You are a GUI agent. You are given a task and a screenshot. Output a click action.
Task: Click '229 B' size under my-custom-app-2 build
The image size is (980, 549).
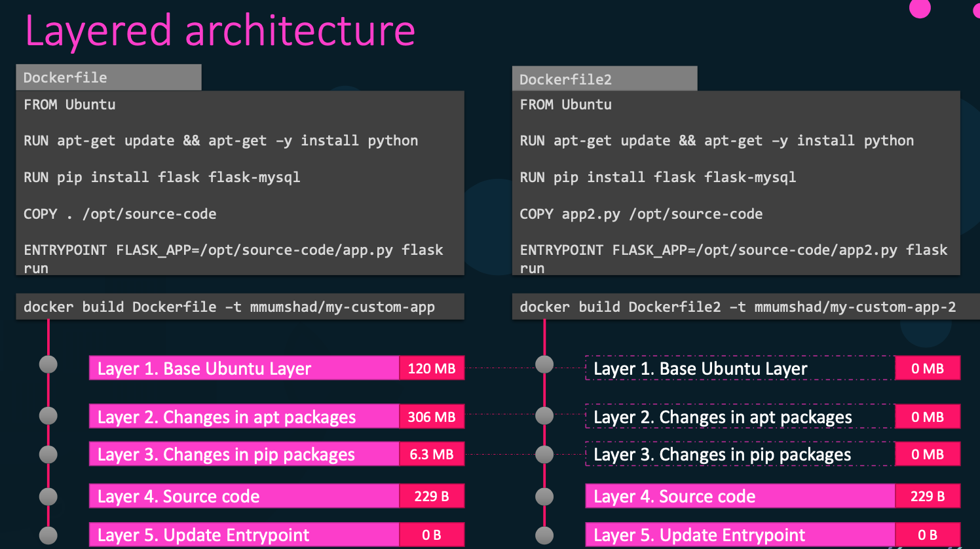point(928,496)
